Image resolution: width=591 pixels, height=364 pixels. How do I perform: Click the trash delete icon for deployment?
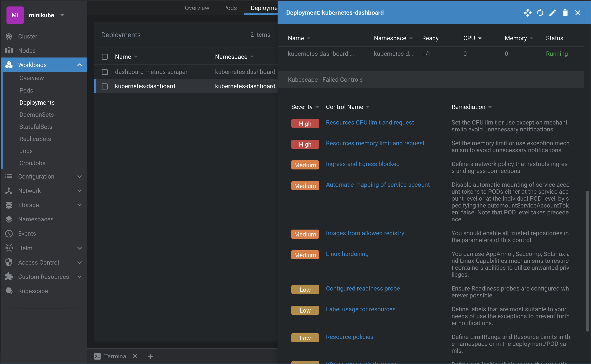click(565, 13)
